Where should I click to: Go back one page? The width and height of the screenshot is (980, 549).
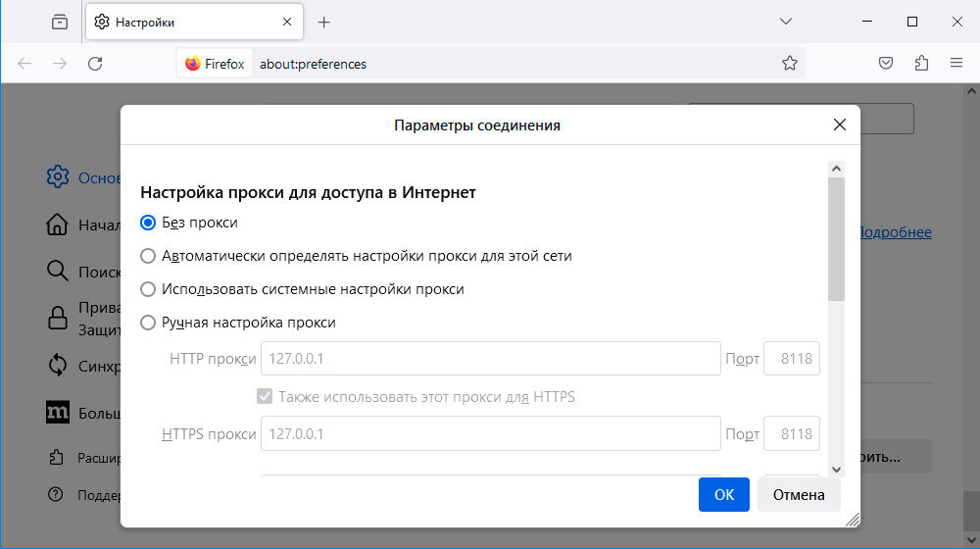coord(24,63)
